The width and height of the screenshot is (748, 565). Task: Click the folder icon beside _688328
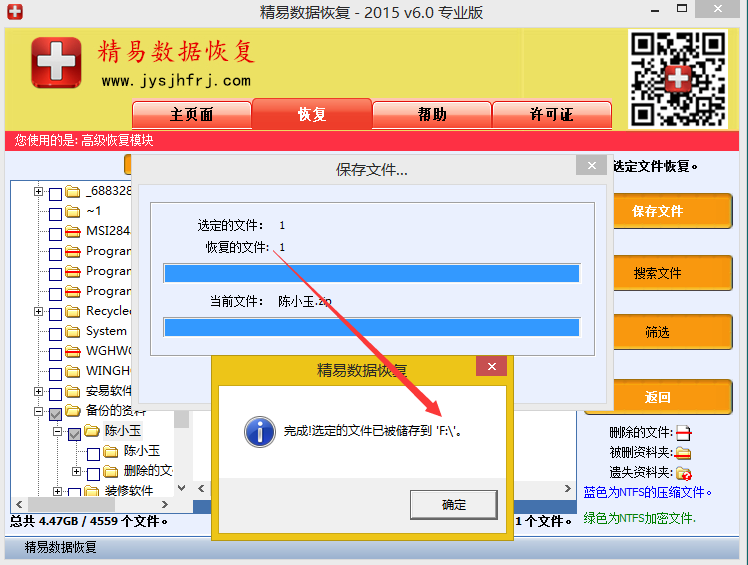73,191
